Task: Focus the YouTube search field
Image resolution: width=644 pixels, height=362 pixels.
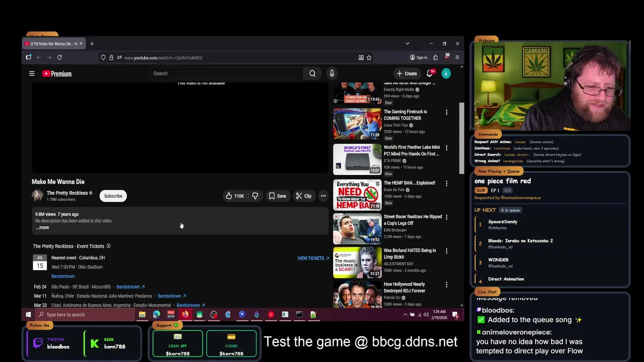Action: (226, 73)
